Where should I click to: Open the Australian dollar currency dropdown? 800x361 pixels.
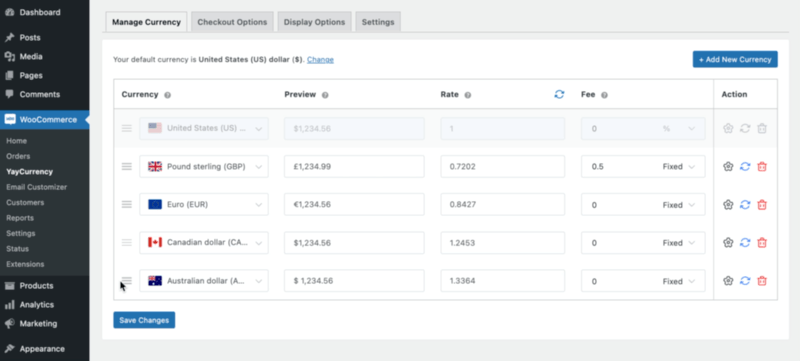tap(204, 281)
